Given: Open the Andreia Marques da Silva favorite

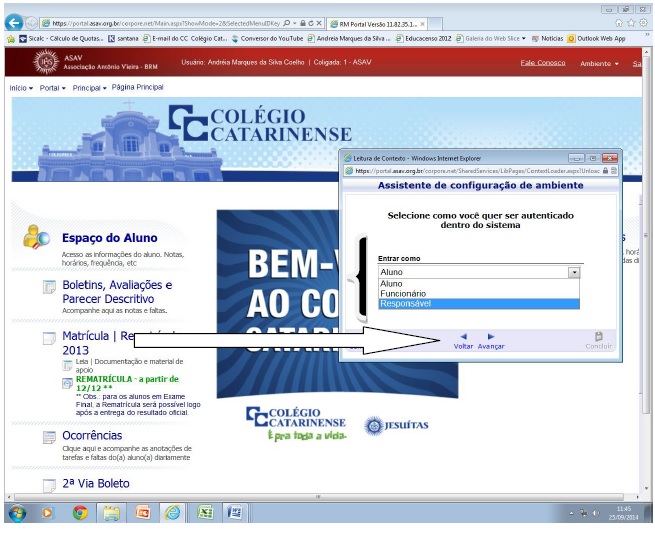Looking at the screenshot, I should (x=349, y=38).
